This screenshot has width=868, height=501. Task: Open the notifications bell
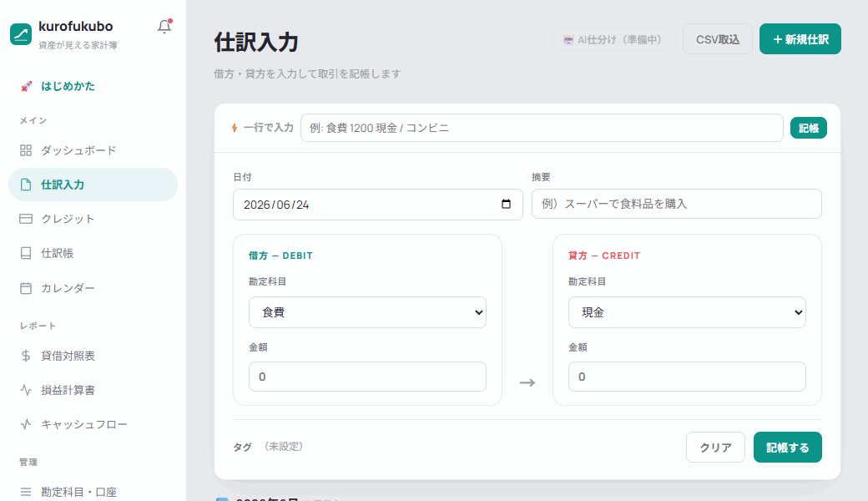(x=164, y=26)
